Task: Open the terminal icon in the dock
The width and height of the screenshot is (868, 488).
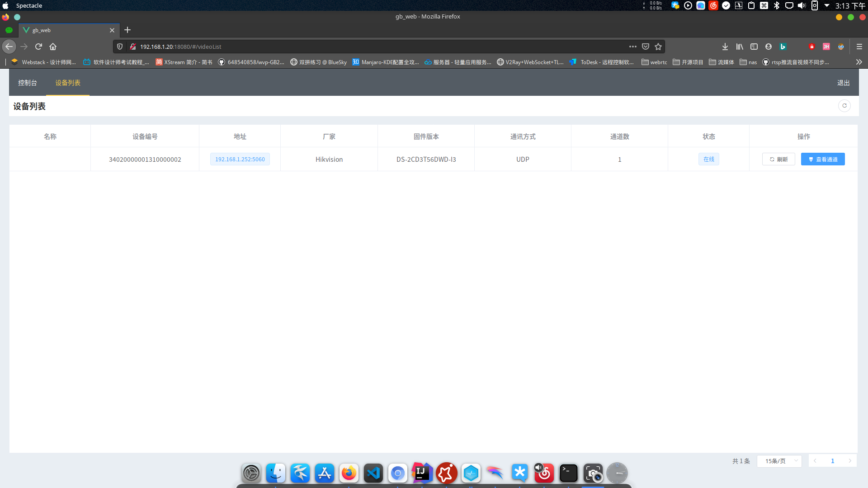Action: (568, 473)
